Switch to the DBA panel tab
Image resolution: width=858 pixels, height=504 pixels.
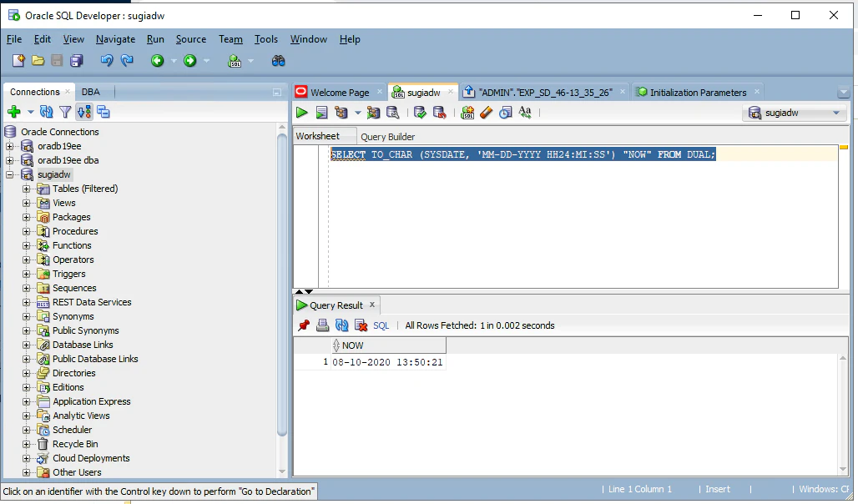click(x=91, y=92)
